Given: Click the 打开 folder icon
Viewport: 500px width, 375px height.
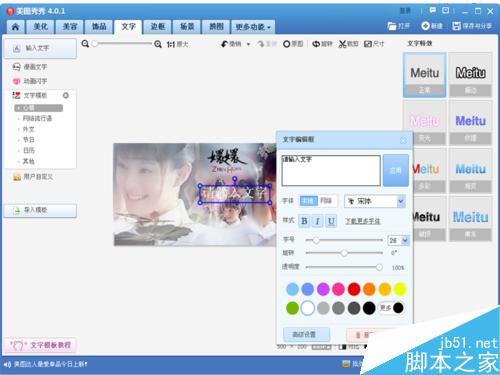Looking at the screenshot, I should tap(392, 26).
